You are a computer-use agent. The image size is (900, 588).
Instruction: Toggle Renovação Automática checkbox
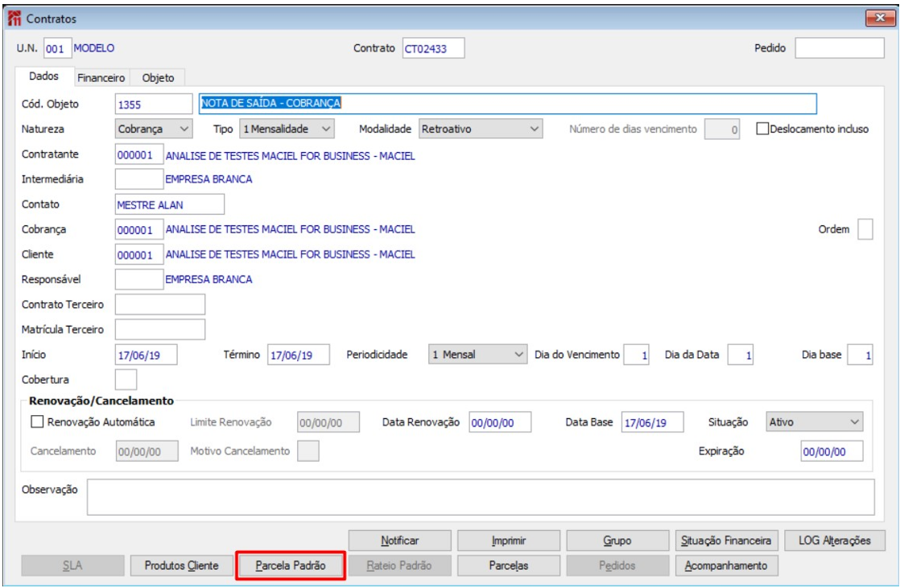[x=37, y=421]
